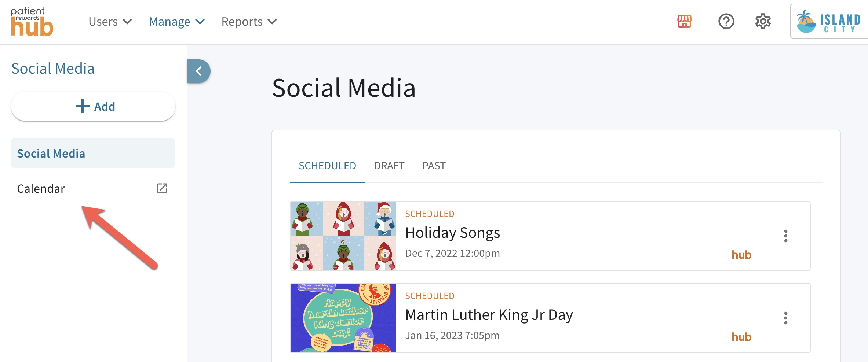This screenshot has width=868, height=362.
Task: Collapse the sidebar with the arrow toggle
Action: point(199,71)
